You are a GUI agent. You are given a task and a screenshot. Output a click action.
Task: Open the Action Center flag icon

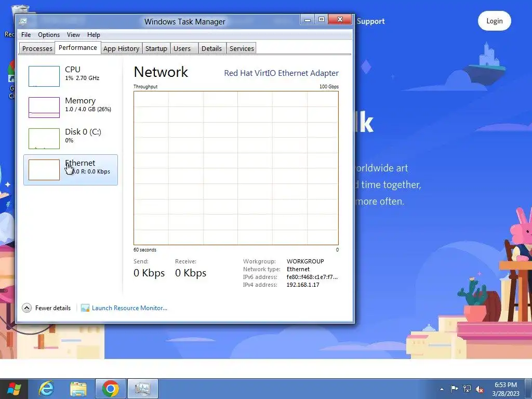[454, 389]
